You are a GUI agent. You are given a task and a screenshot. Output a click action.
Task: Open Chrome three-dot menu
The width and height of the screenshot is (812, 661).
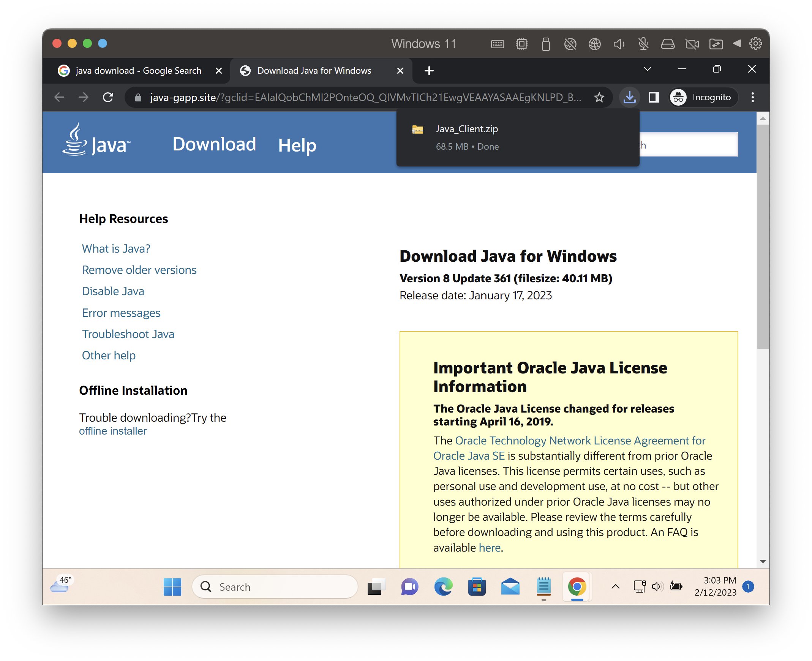tap(752, 98)
